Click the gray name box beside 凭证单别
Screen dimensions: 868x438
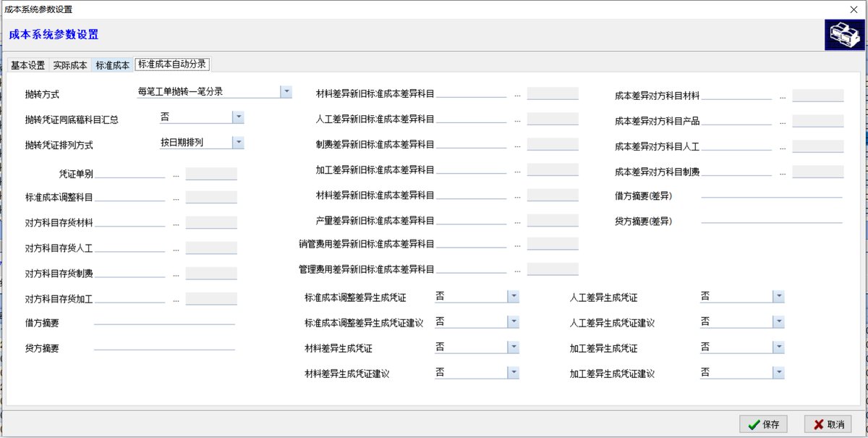pyautogui.click(x=211, y=174)
